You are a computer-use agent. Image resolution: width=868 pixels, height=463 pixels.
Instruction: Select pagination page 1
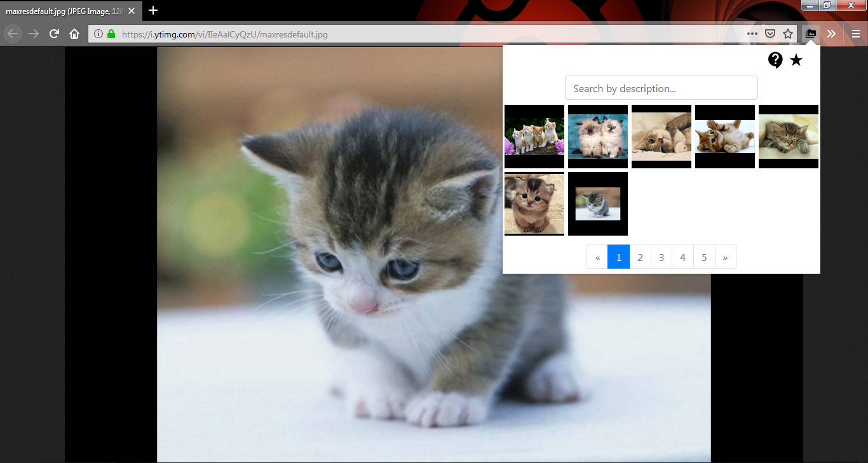(619, 257)
